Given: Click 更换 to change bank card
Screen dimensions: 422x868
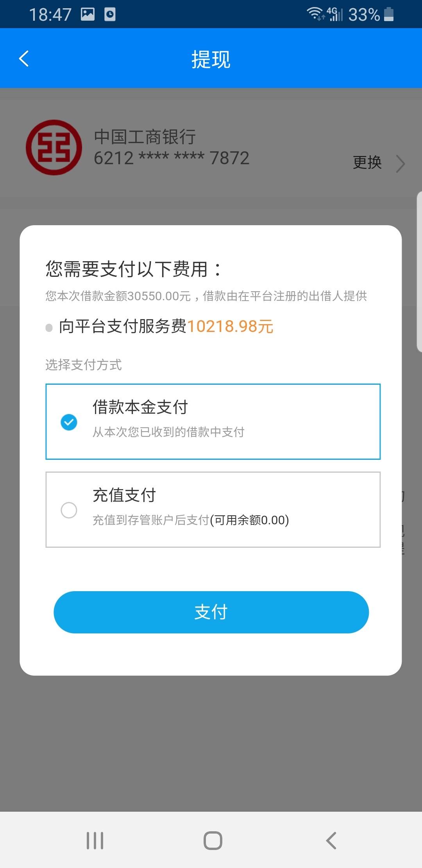Looking at the screenshot, I should (x=367, y=163).
